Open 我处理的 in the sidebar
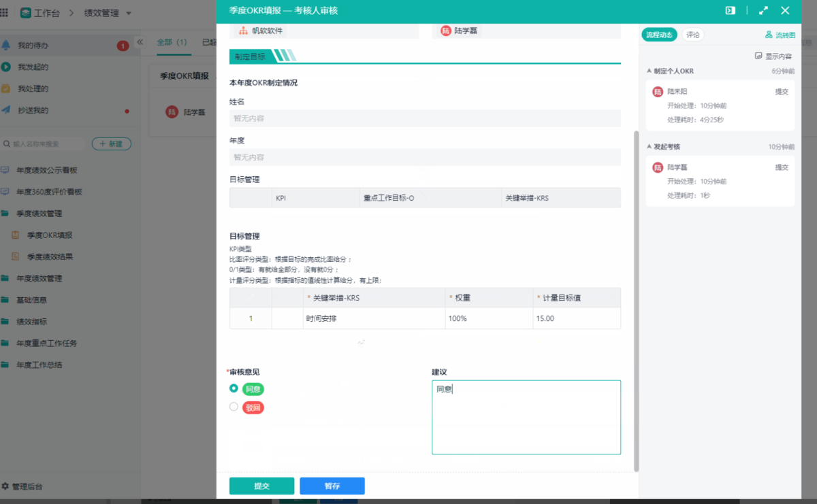 click(x=41, y=88)
